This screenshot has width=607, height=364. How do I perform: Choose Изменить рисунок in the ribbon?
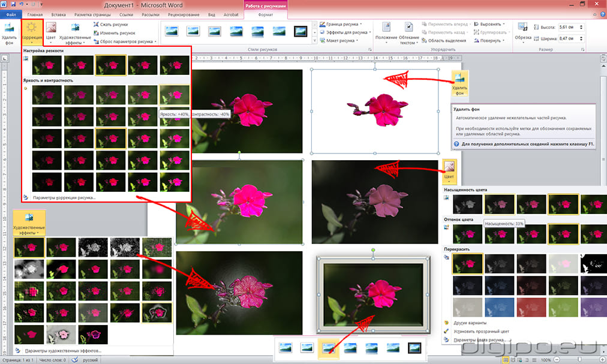click(117, 33)
